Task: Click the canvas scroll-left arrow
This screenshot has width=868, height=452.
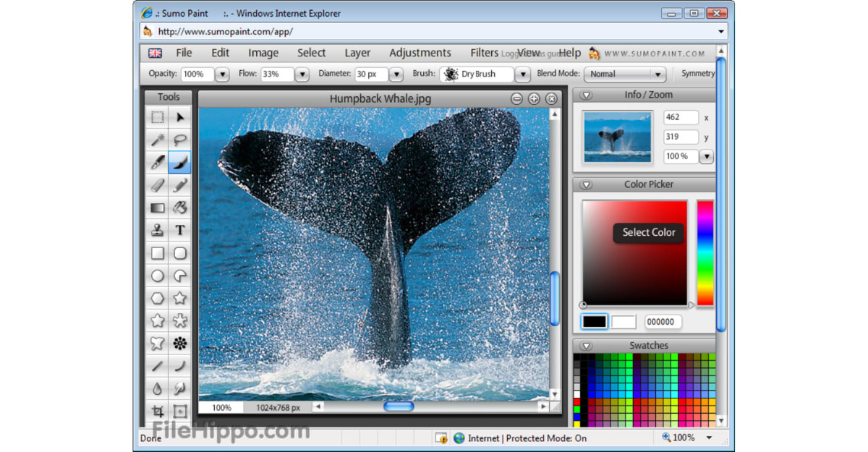Action: pos(317,407)
